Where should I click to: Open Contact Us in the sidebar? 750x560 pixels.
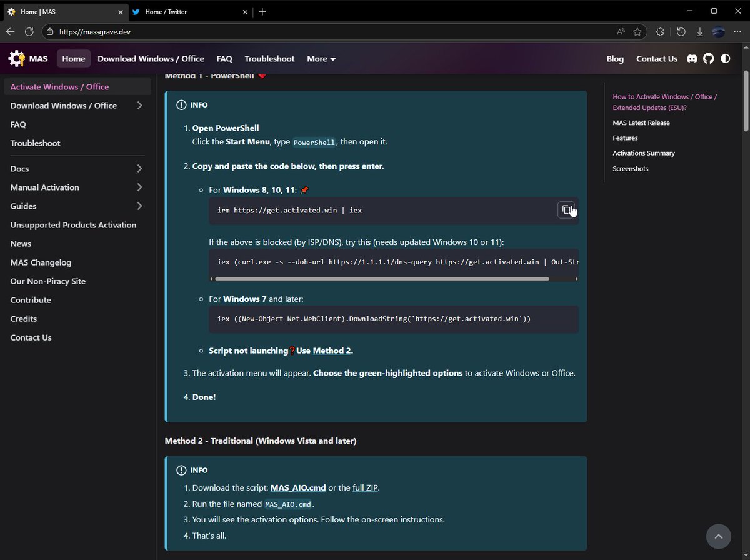pyautogui.click(x=31, y=337)
